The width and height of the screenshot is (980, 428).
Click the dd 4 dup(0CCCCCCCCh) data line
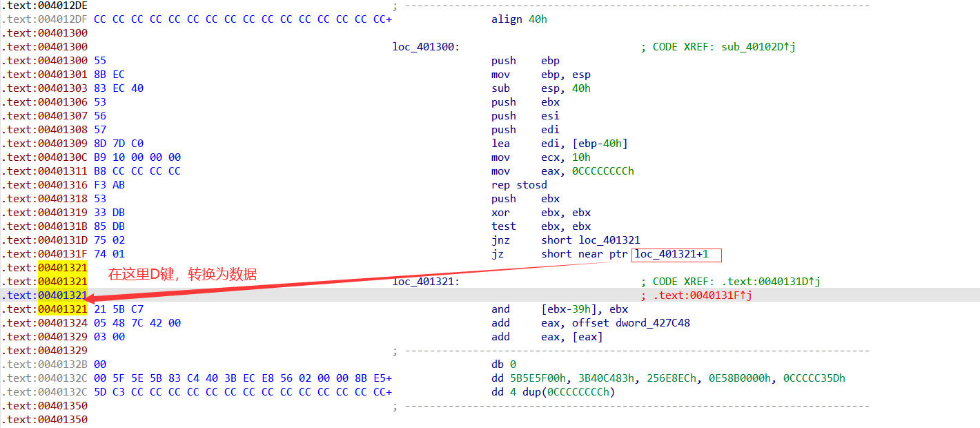click(553, 392)
